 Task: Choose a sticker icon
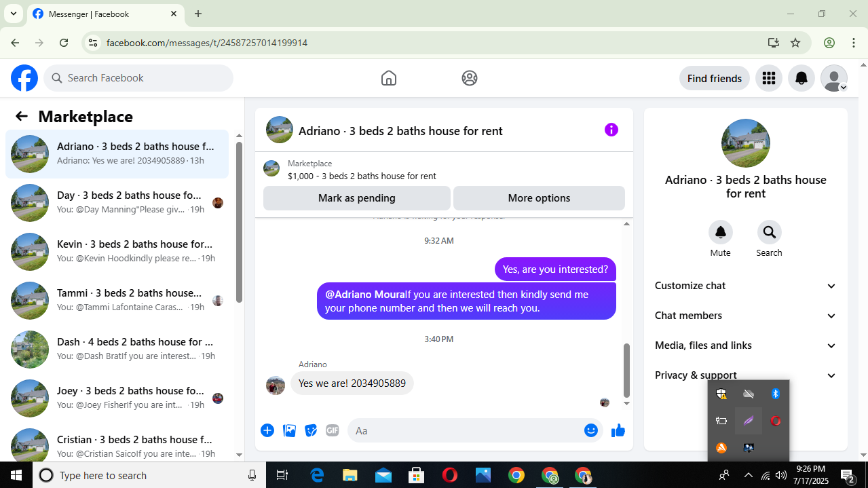tap(311, 430)
